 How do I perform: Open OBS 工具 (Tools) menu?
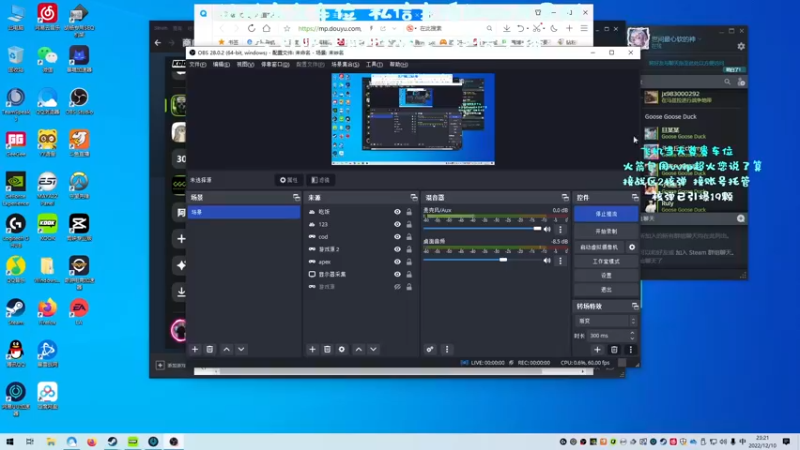coord(374,65)
